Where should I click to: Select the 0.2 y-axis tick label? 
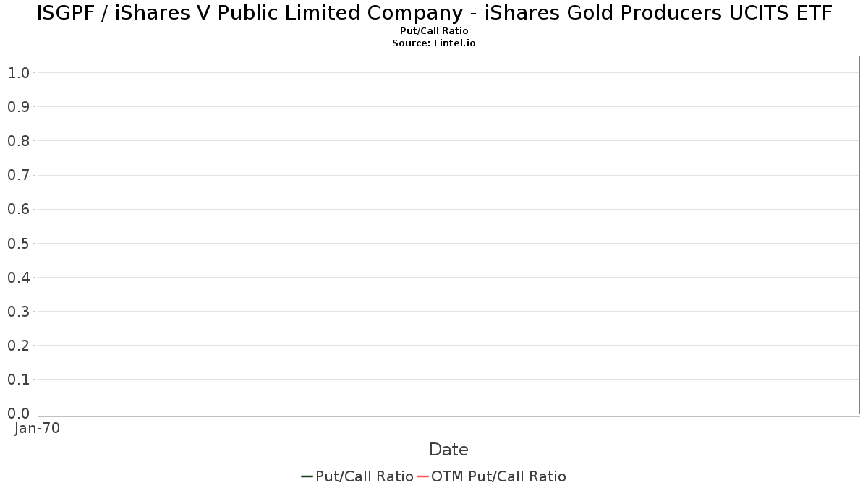pos(18,346)
